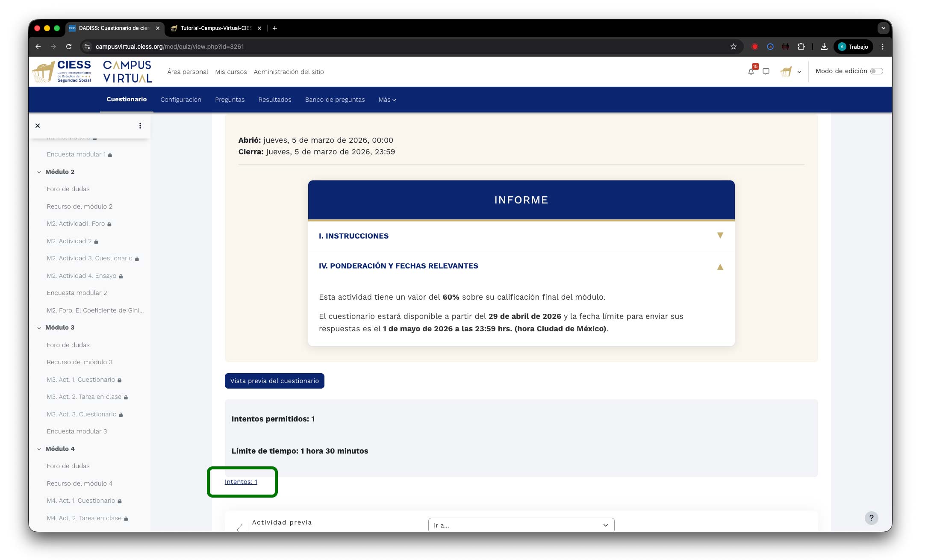Image resolution: width=931 pixels, height=560 pixels.
Task: Open the 'Intentos: 1' link
Action: coord(241,482)
